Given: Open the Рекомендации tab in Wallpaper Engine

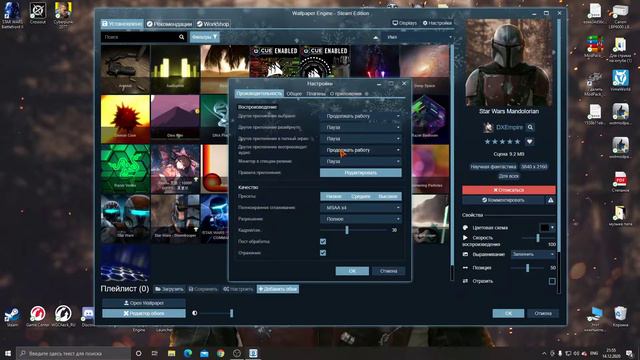Looking at the screenshot, I should (x=169, y=24).
